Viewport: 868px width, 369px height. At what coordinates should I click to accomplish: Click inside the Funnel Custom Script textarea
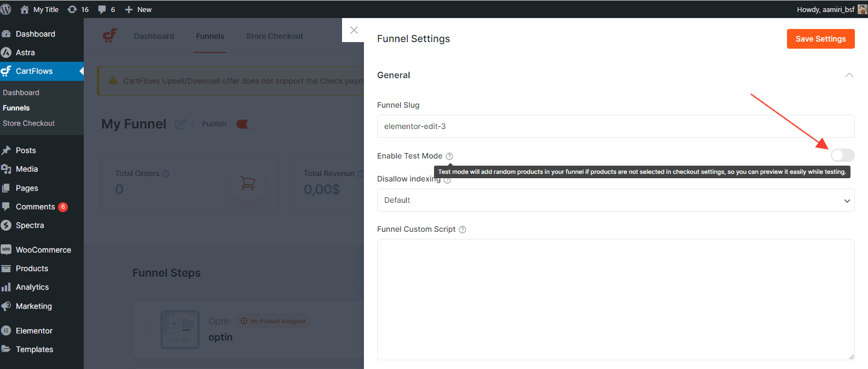pyautogui.click(x=615, y=299)
